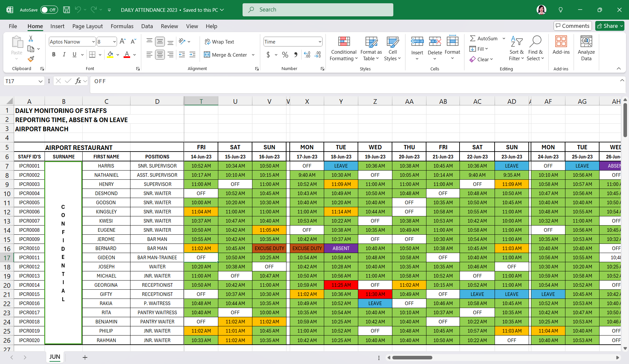The width and height of the screenshot is (629, 364).
Task: Apply the yellow Fill Color swatch
Action: click(x=110, y=55)
